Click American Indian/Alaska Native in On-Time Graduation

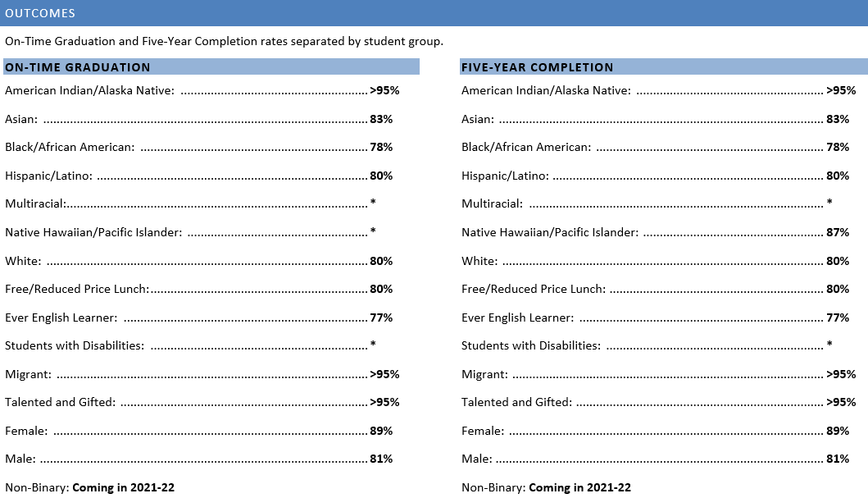[x=89, y=91]
